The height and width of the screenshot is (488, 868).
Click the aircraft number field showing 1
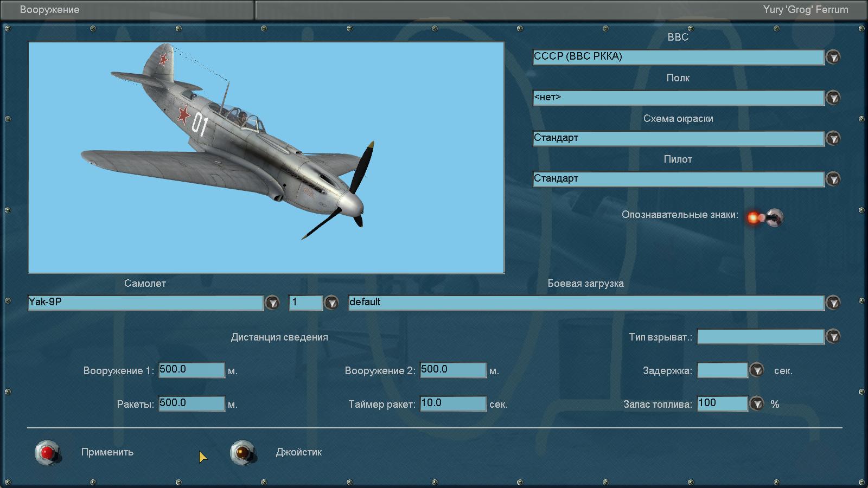(306, 303)
